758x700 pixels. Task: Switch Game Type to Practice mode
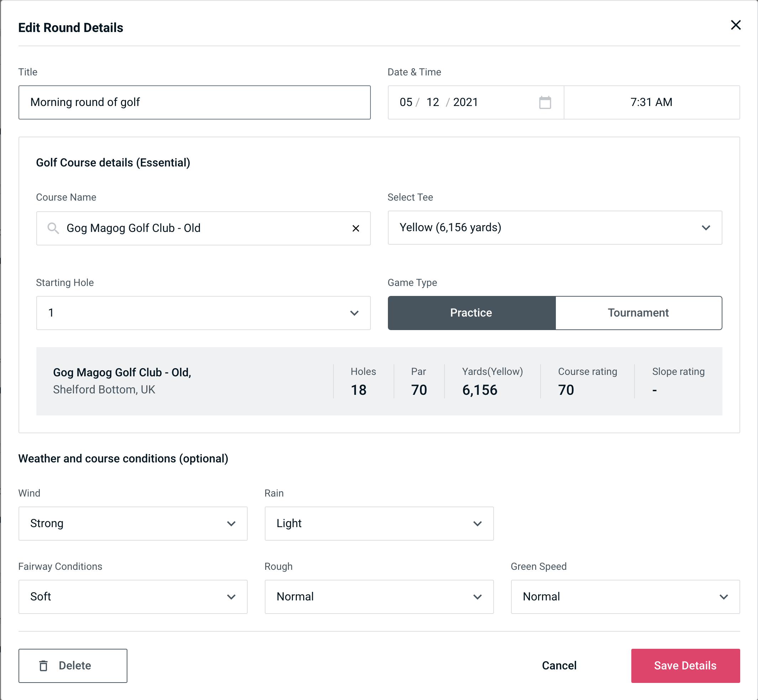coord(471,313)
